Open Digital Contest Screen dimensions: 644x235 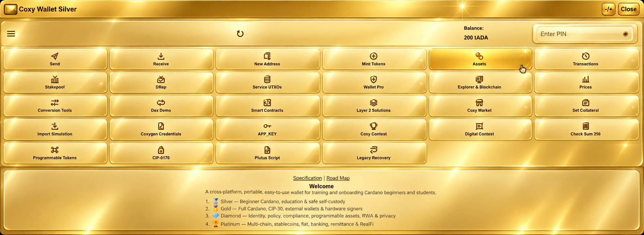pyautogui.click(x=480, y=130)
